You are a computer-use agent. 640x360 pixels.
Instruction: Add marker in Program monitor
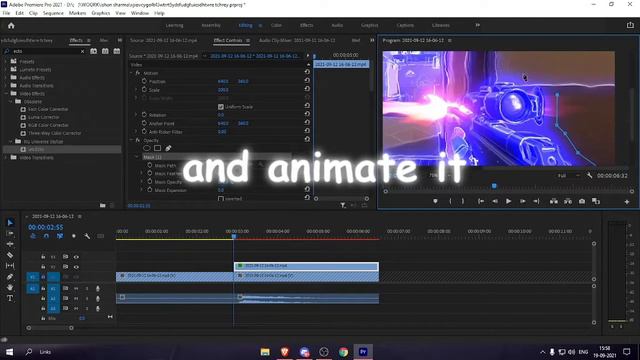[x=436, y=201]
